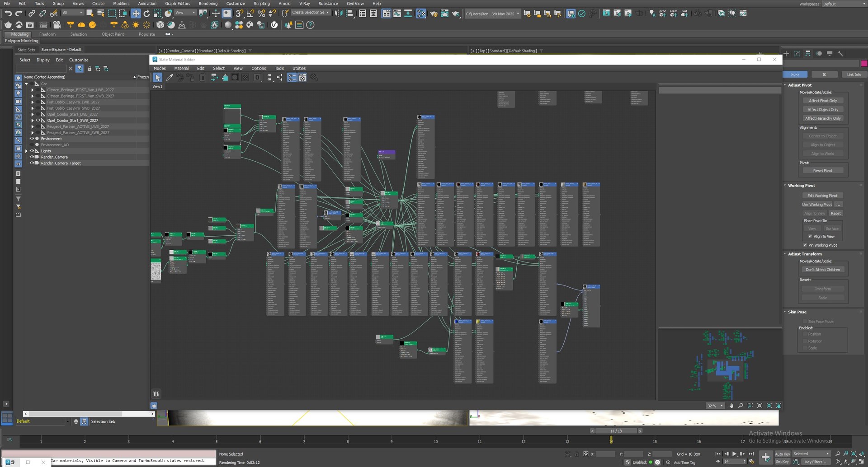Click the Redo arrow in main toolbar

pyautogui.click(x=19, y=14)
